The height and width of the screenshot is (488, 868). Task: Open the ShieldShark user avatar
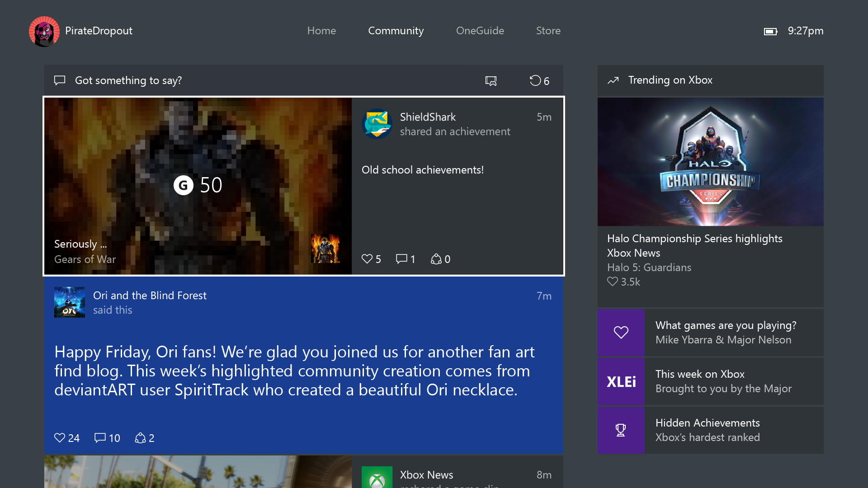tap(377, 124)
